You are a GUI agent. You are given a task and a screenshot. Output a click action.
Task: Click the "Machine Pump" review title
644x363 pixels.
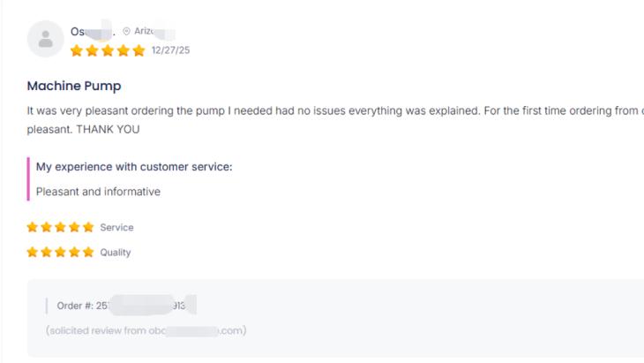click(x=74, y=86)
